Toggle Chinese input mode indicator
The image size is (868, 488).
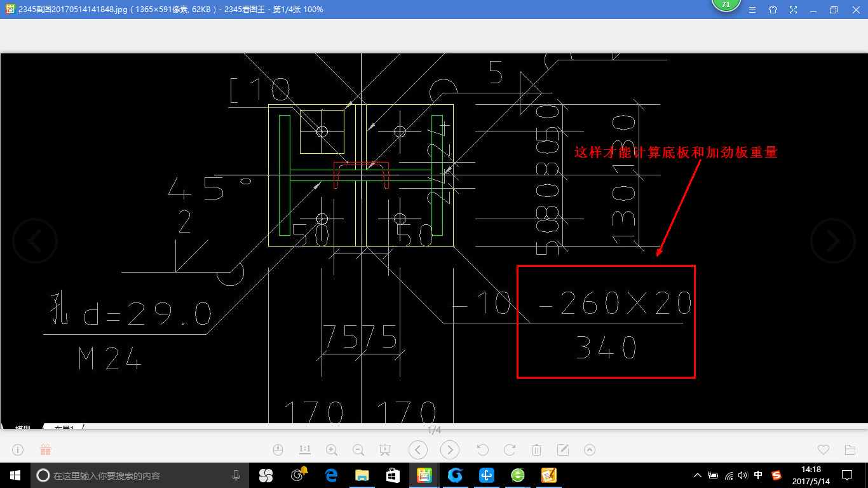(x=759, y=475)
